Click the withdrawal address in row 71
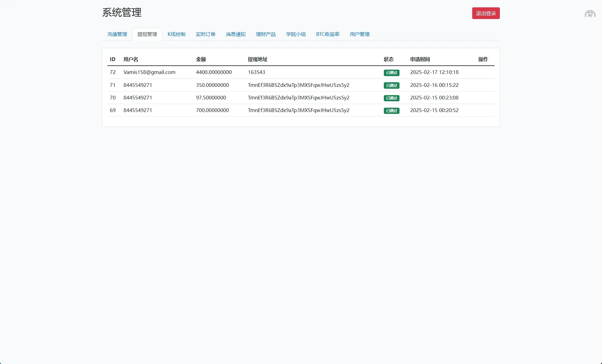The image size is (602, 364). (x=299, y=85)
